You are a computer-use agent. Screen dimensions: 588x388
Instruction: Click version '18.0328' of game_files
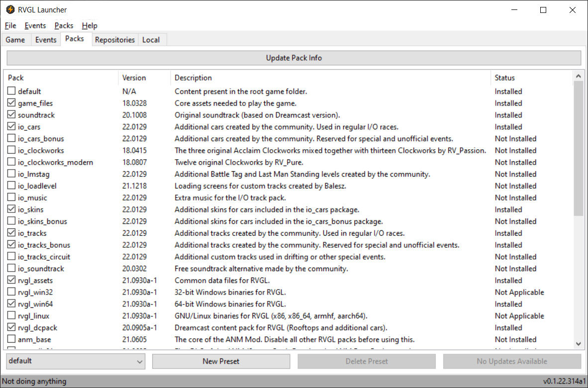click(135, 103)
